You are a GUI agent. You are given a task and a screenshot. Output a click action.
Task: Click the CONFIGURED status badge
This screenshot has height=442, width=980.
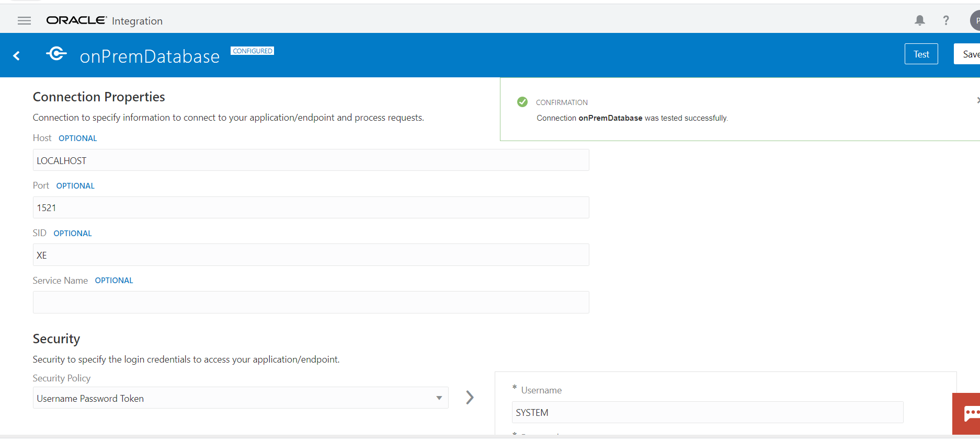(x=253, y=51)
